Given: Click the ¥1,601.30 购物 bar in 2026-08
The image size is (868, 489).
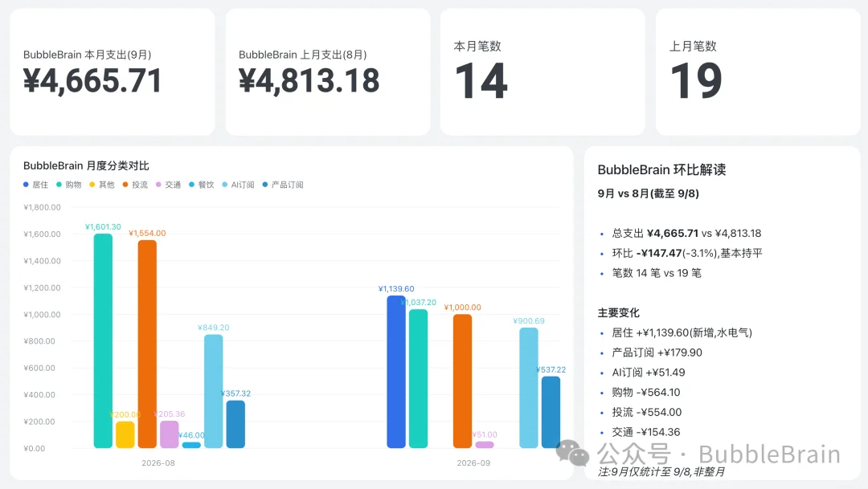Looking at the screenshot, I should coord(103,340).
